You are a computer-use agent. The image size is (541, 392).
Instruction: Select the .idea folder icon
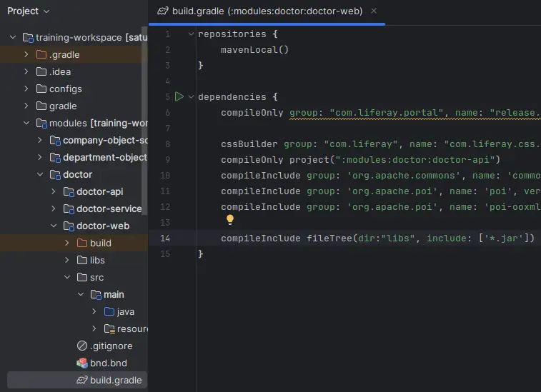coord(41,71)
